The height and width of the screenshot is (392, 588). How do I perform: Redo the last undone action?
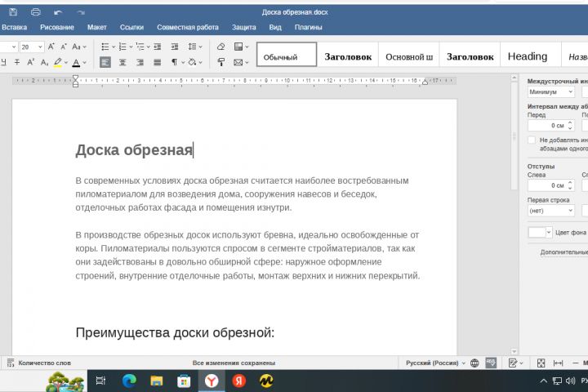(x=81, y=12)
